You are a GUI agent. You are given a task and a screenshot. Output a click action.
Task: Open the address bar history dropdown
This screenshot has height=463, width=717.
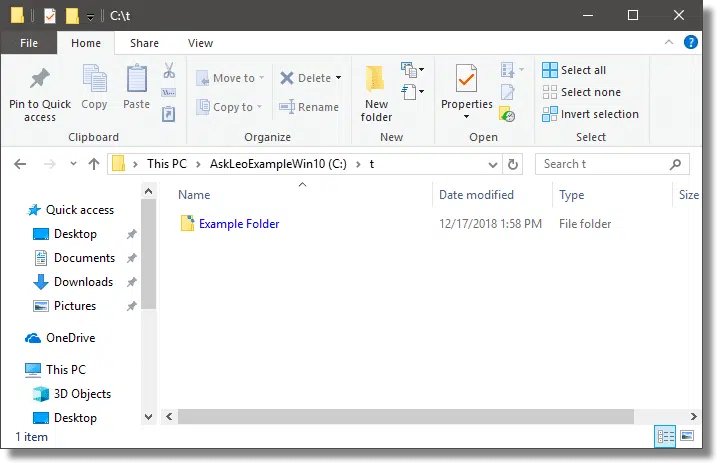coord(492,165)
